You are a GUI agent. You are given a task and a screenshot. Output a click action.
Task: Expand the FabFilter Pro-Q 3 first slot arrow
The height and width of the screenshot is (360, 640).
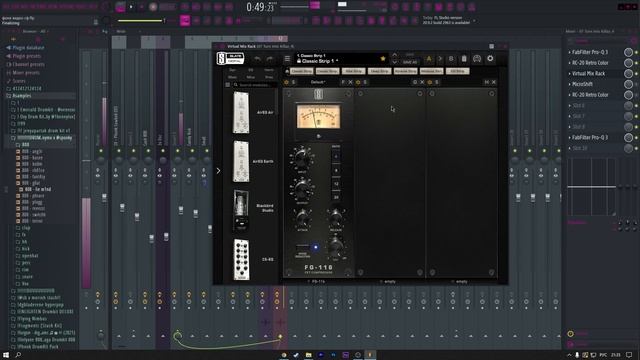point(569,52)
